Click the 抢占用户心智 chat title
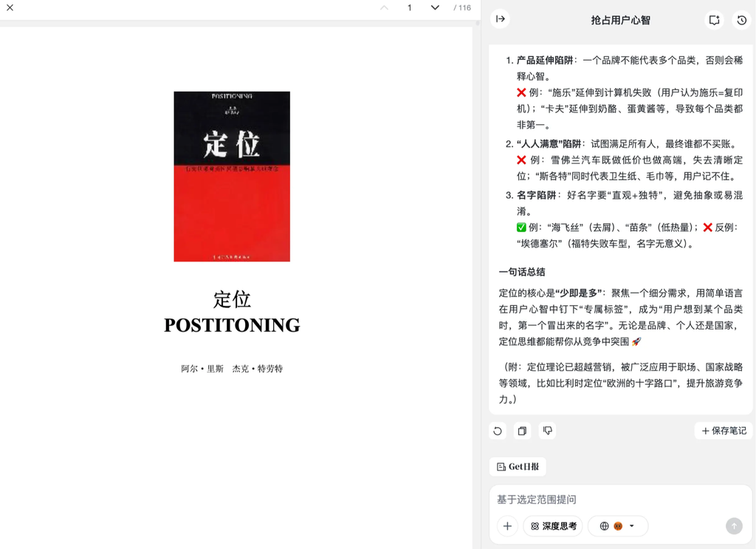The image size is (756, 549). (620, 20)
